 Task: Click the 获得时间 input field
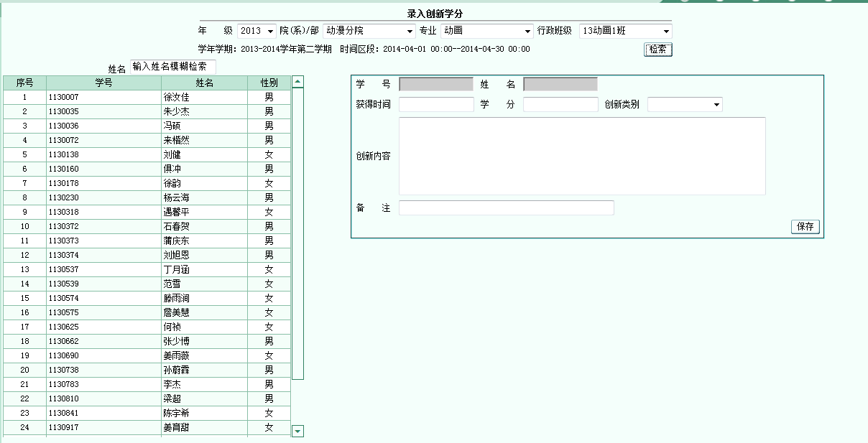click(x=436, y=105)
